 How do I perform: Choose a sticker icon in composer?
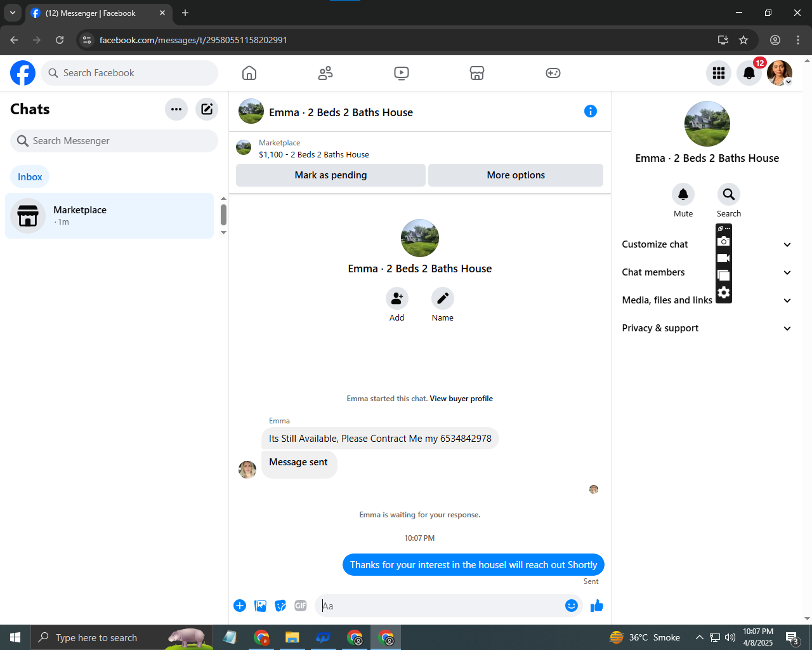point(280,606)
